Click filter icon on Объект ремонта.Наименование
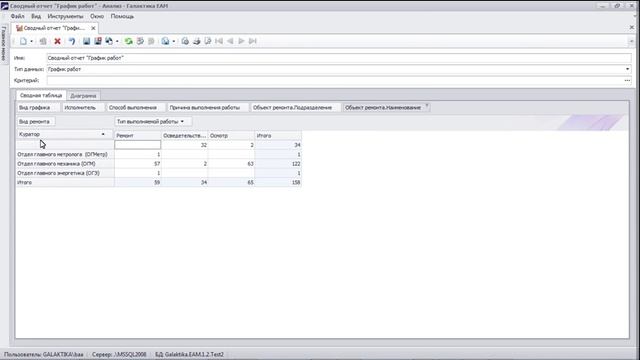The height and width of the screenshot is (360, 640). (x=427, y=105)
